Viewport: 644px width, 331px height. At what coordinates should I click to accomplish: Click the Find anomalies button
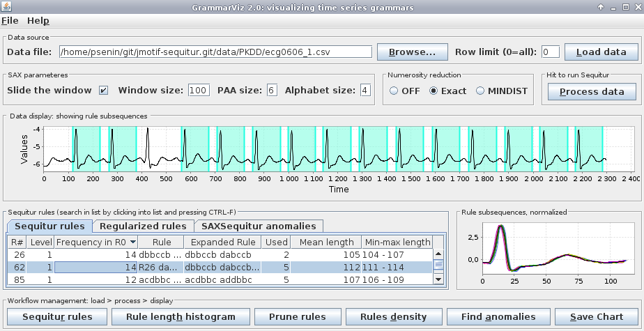point(498,316)
